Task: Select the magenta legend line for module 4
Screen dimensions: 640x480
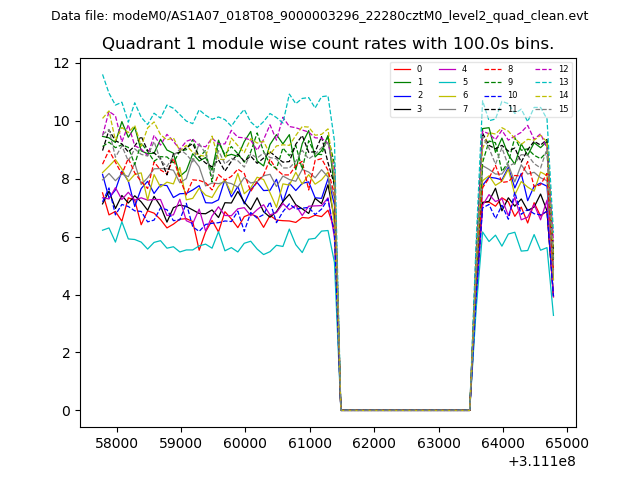Action: click(x=447, y=69)
